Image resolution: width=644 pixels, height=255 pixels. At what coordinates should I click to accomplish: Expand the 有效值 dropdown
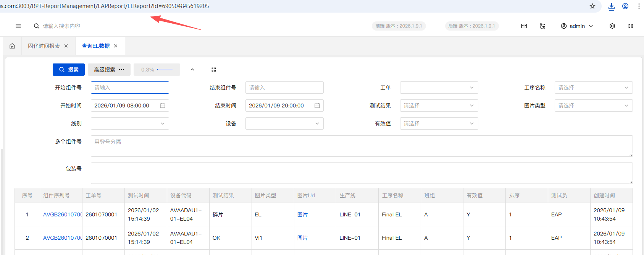(x=439, y=123)
